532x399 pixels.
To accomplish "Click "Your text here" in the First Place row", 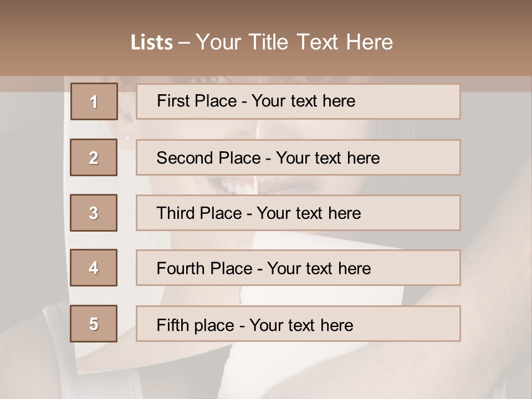I will [303, 101].
